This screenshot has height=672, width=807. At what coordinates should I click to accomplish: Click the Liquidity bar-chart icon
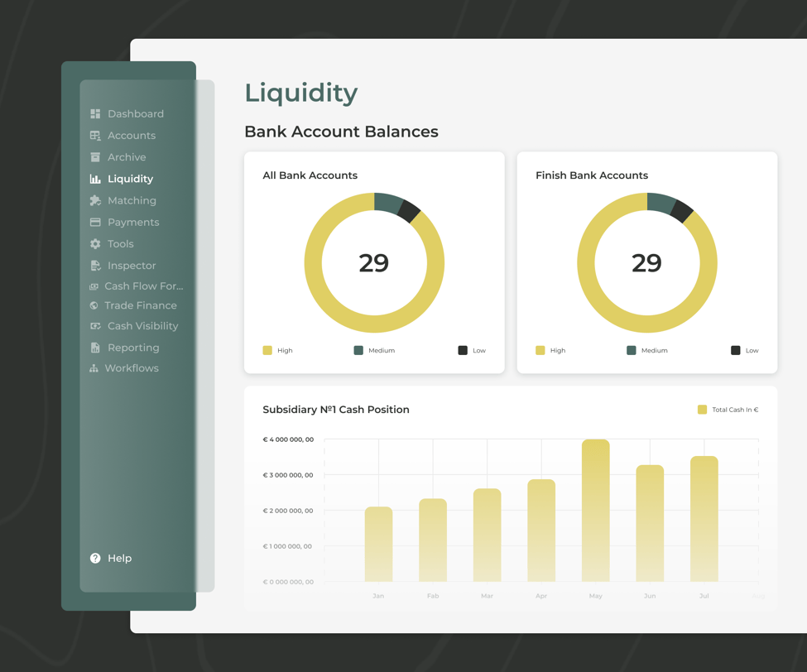tap(94, 179)
